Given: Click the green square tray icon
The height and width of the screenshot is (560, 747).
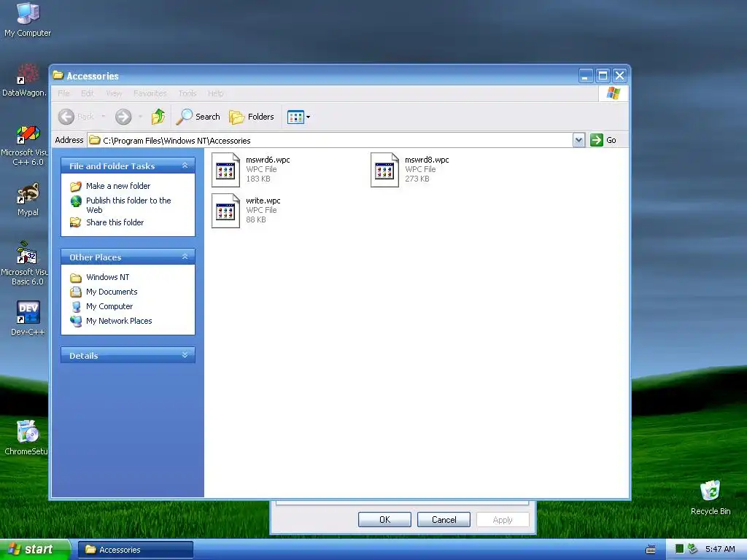Looking at the screenshot, I should coord(679,549).
